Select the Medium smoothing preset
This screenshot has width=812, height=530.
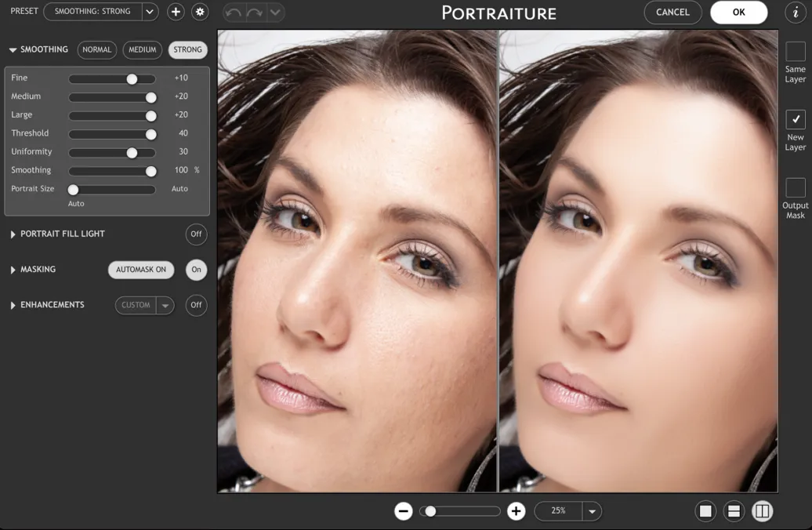143,49
